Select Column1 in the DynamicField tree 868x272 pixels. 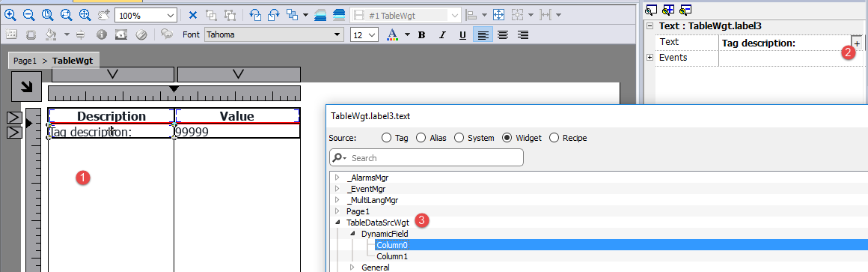point(392,256)
